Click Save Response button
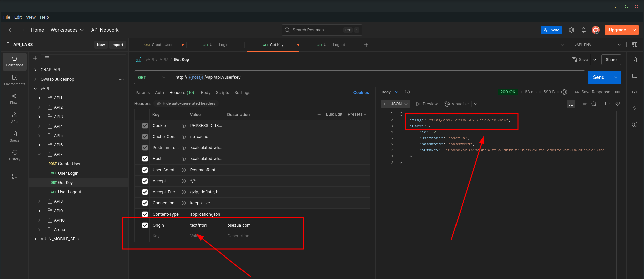 click(x=592, y=92)
